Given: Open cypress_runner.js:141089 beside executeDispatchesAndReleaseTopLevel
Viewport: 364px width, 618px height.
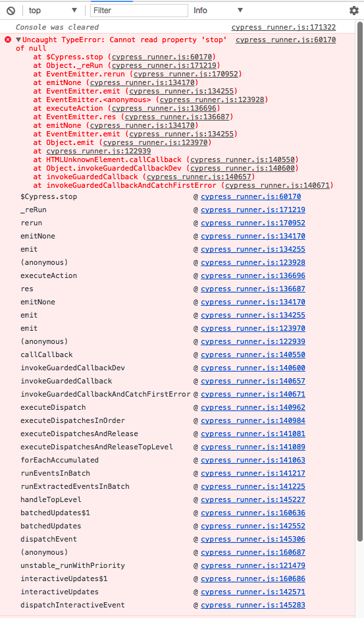Looking at the screenshot, I should point(253,447).
